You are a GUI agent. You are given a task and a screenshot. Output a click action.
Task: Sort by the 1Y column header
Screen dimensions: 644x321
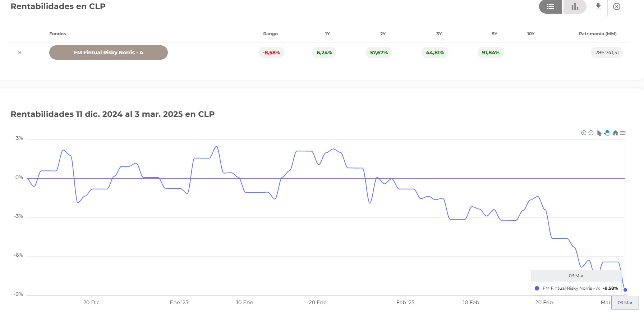[x=327, y=34]
